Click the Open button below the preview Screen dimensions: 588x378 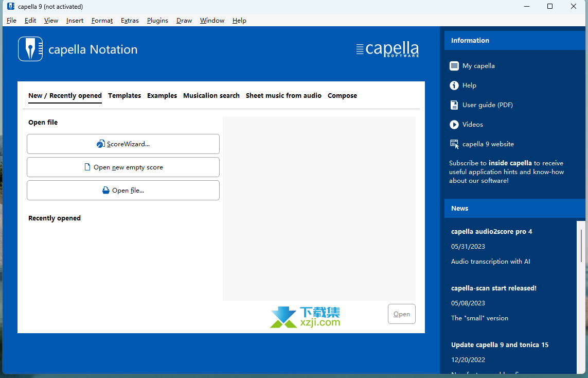[402, 314]
